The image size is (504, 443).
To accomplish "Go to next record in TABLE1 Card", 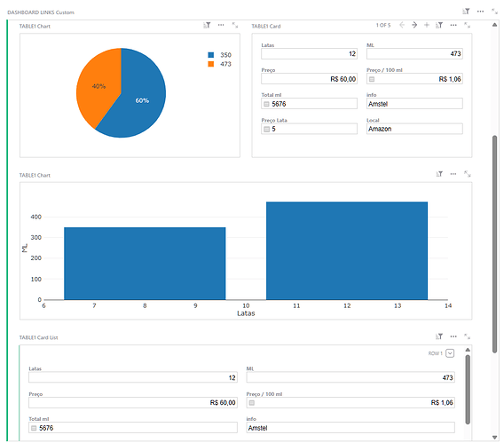I will (414, 25).
